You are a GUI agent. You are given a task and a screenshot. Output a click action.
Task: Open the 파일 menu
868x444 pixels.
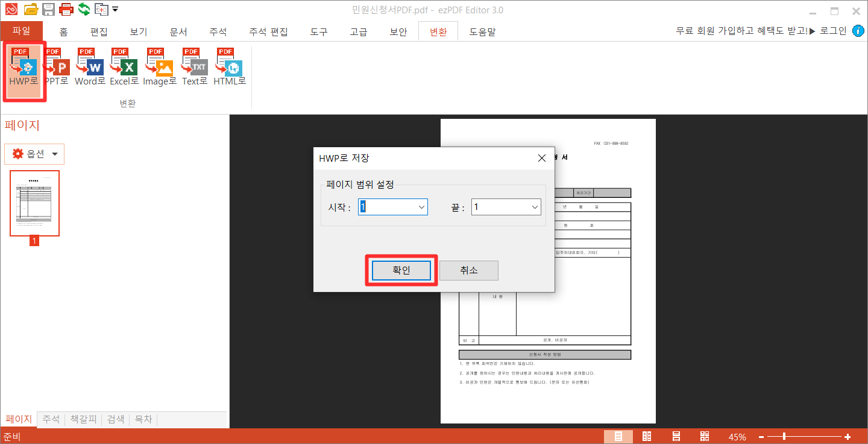pos(21,31)
